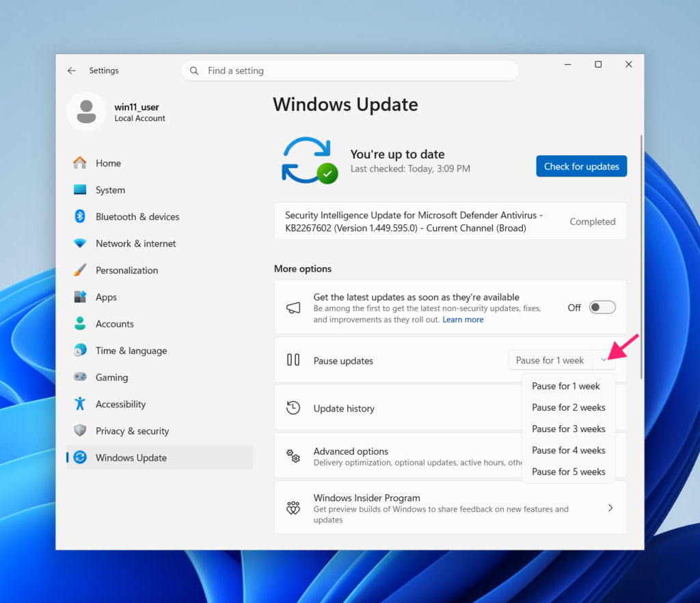This screenshot has width=700, height=603.
Task: Open Windows Insider Program chevron arrow
Action: (610, 508)
